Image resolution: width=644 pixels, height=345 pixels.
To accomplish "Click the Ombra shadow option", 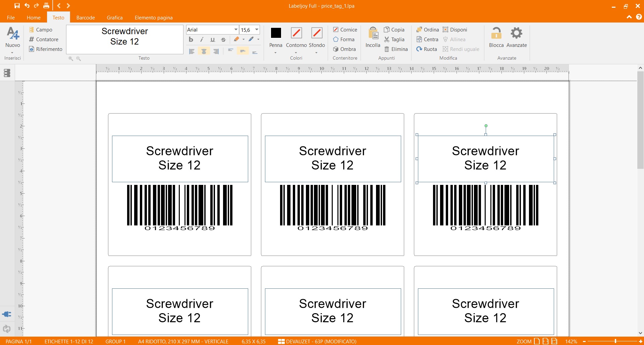I will pyautogui.click(x=344, y=49).
